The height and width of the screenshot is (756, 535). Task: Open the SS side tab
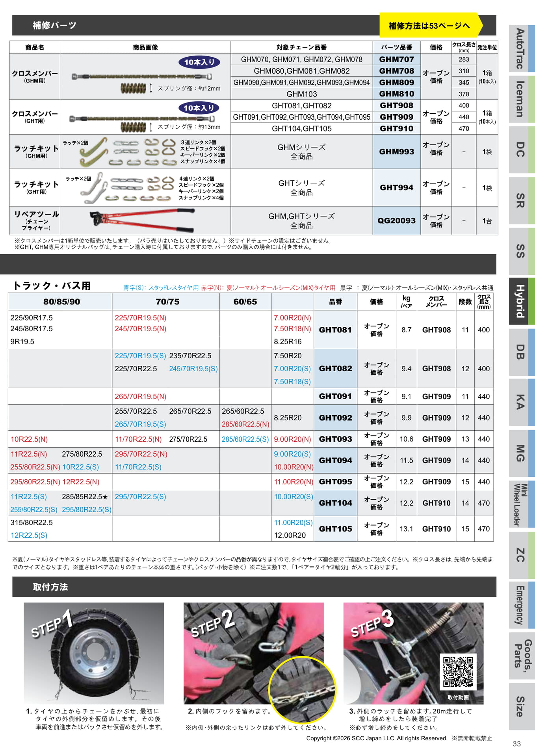click(522, 251)
